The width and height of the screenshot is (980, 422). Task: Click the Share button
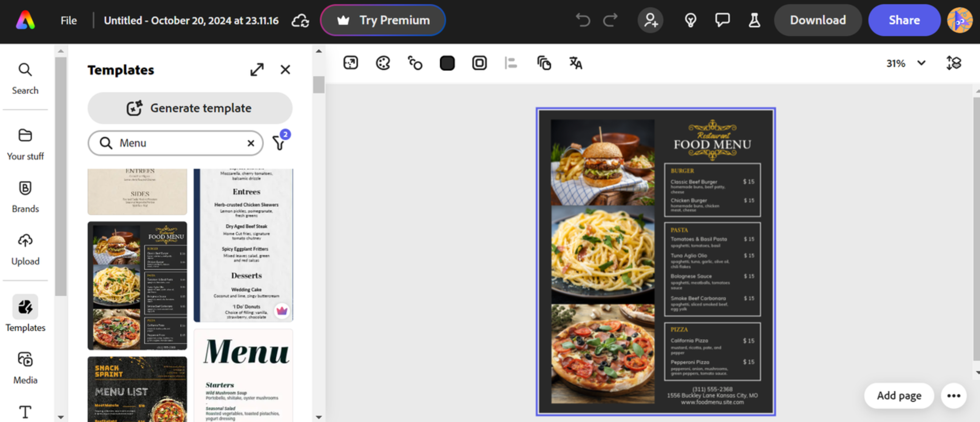point(904,20)
